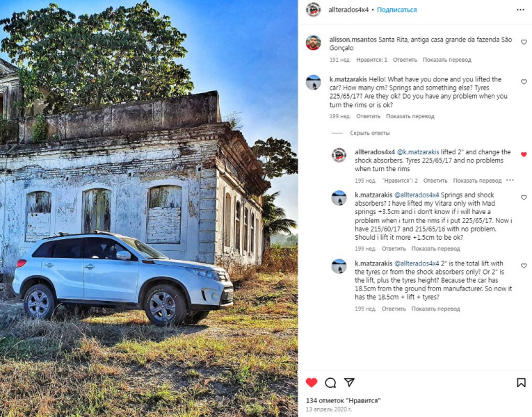Open alisson.msantos profile picture
This screenshot has height=417, width=532.
point(313,42)
